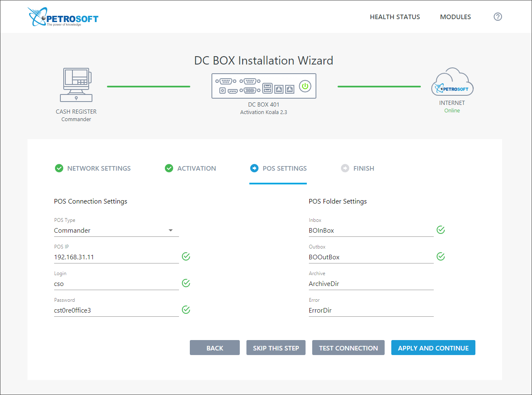This screenshot has height=395, width=532.
Task: Click the Test Connection button
Action: 348,348
